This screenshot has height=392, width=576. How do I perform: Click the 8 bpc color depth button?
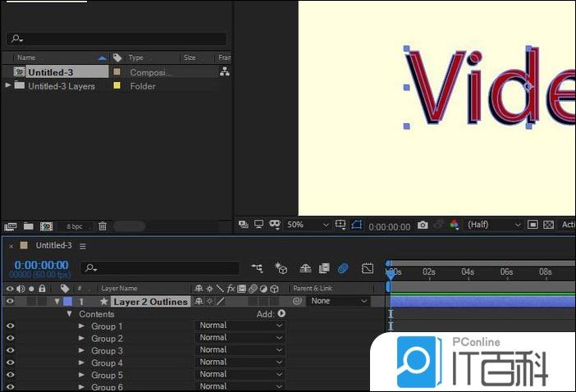tap(75, 226)
